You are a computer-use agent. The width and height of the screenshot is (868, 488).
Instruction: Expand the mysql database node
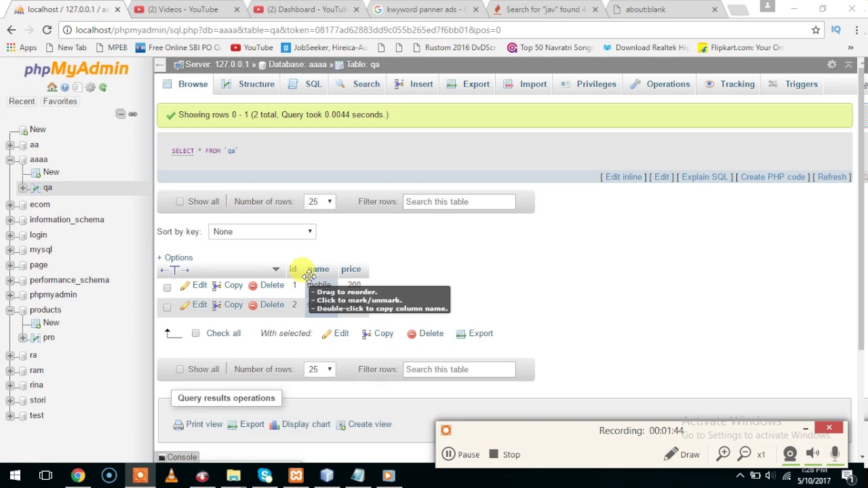[10, 250]
